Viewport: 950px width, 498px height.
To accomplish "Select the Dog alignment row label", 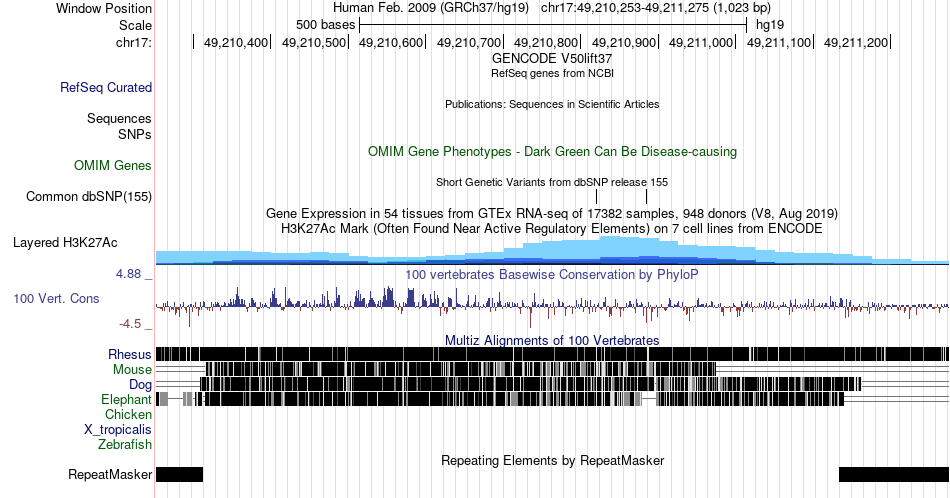I will (140, 385).
